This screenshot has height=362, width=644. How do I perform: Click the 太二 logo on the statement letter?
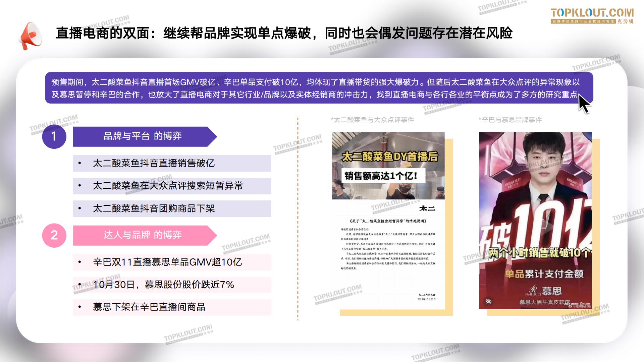427,208
